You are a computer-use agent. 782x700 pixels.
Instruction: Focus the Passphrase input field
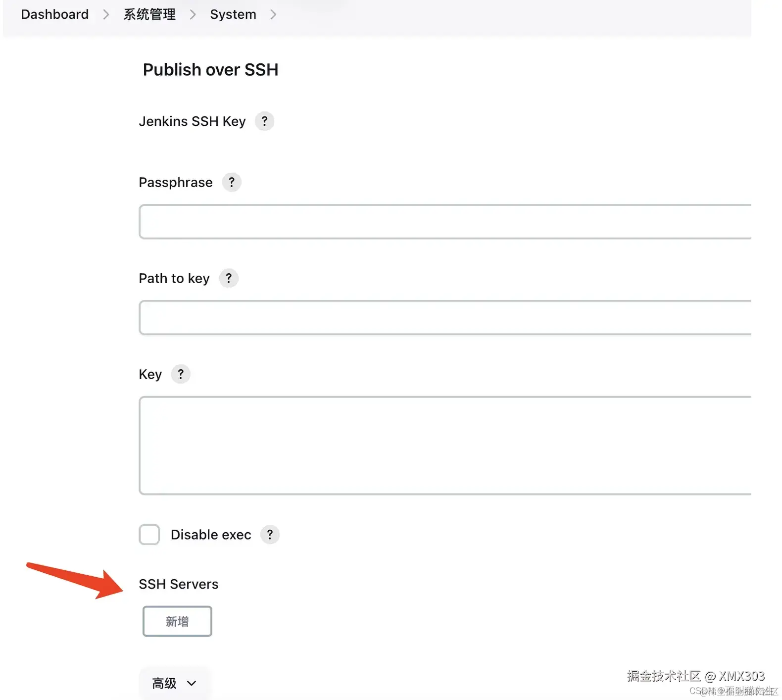coord(444,222)
